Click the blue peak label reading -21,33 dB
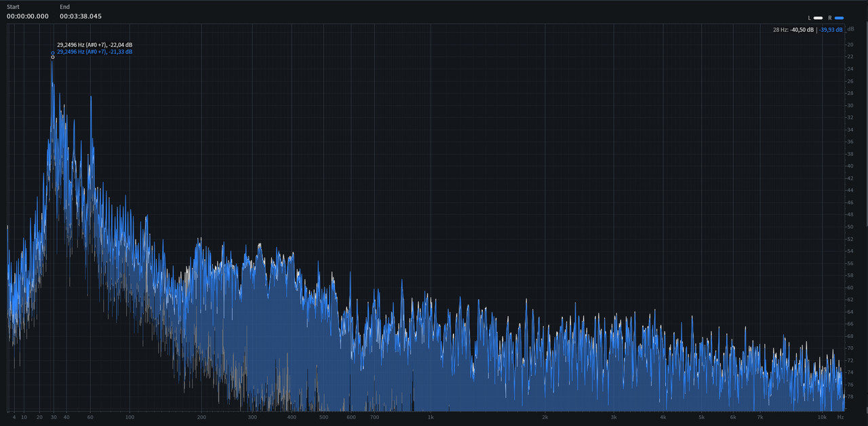 (x=95, y=52)
